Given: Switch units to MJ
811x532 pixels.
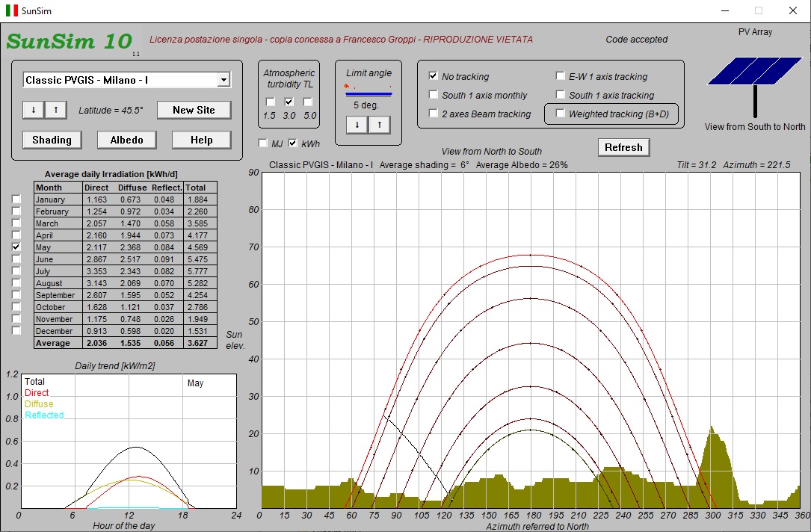Looking at the screenshot, I should 263,143.
